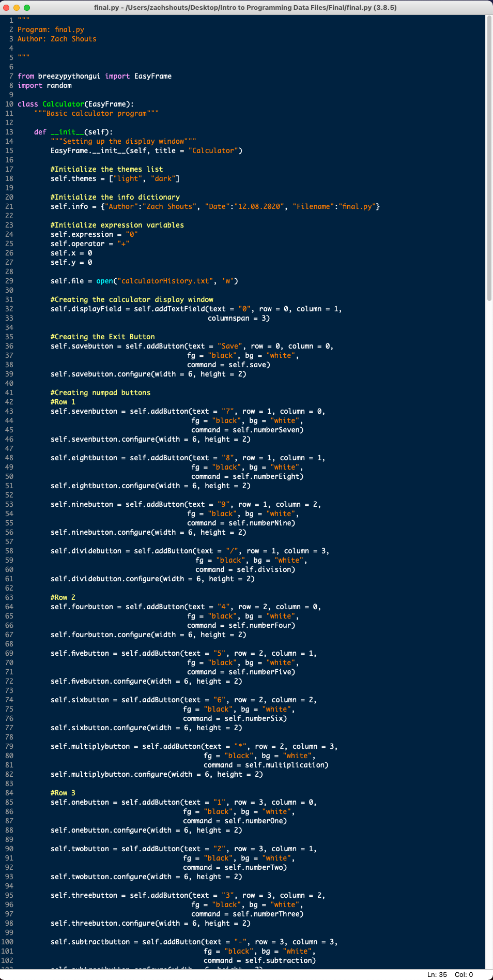Click the self.dividebutton addButton line
Screen dimensions: 493x980
190,551
